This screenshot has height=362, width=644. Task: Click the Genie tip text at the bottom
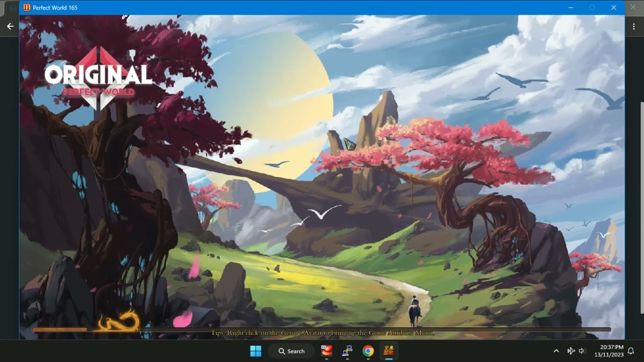coord(323,333)
